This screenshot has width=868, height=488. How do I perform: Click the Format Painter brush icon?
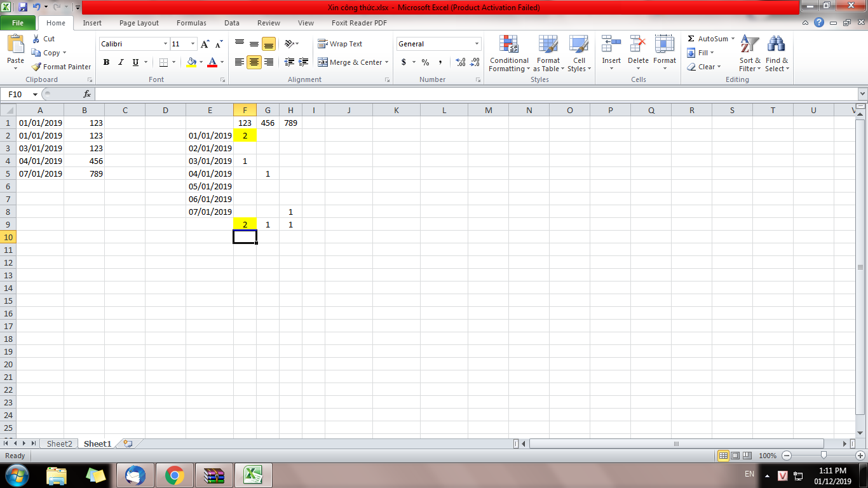tap(37, 67)
